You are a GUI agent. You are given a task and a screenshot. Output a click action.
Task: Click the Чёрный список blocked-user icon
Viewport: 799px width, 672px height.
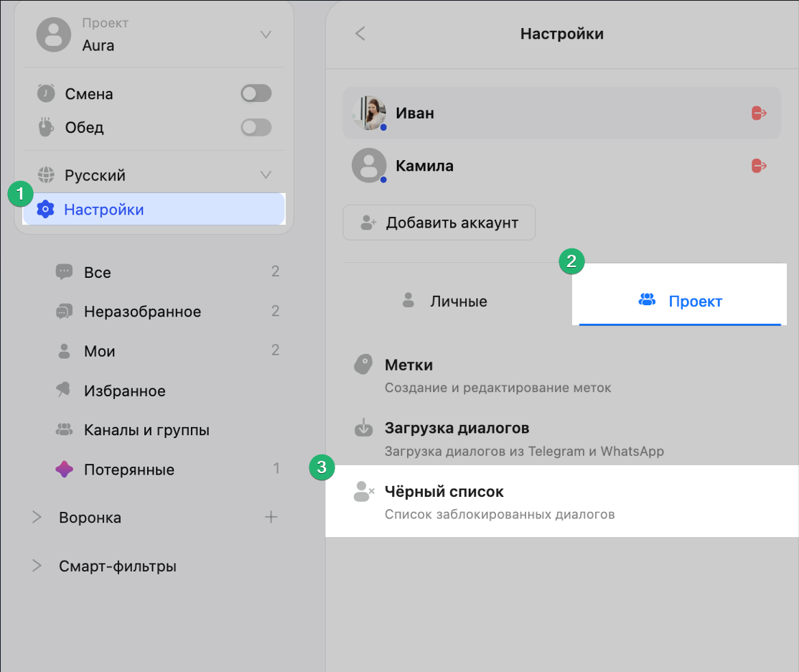[x=364, y=492]
